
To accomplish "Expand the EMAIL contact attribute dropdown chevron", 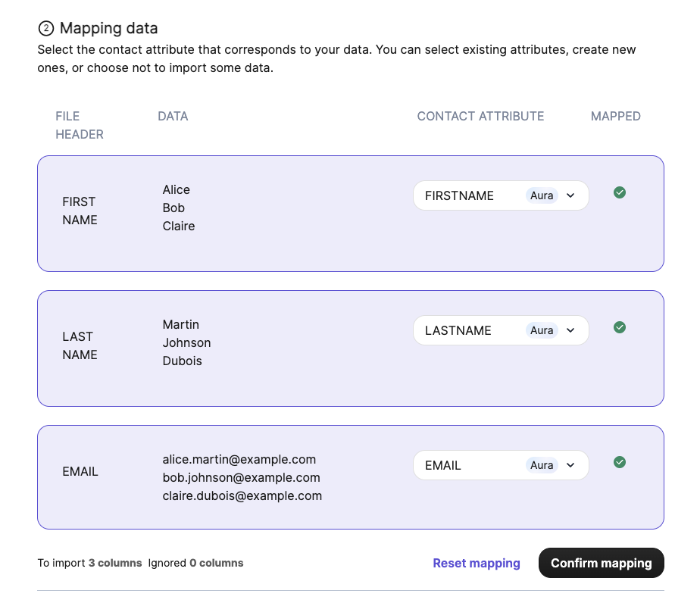I will (571, 465).
